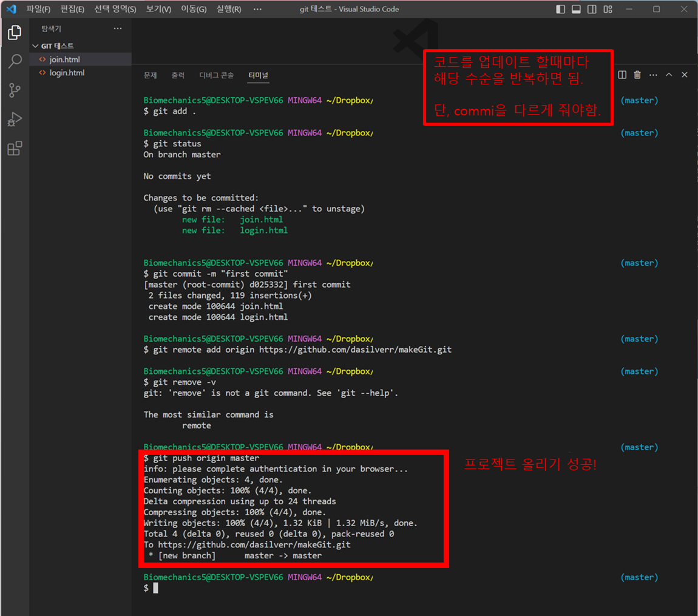Open the Search view in activity bar

pyautogui.click(x=15, y=61)
